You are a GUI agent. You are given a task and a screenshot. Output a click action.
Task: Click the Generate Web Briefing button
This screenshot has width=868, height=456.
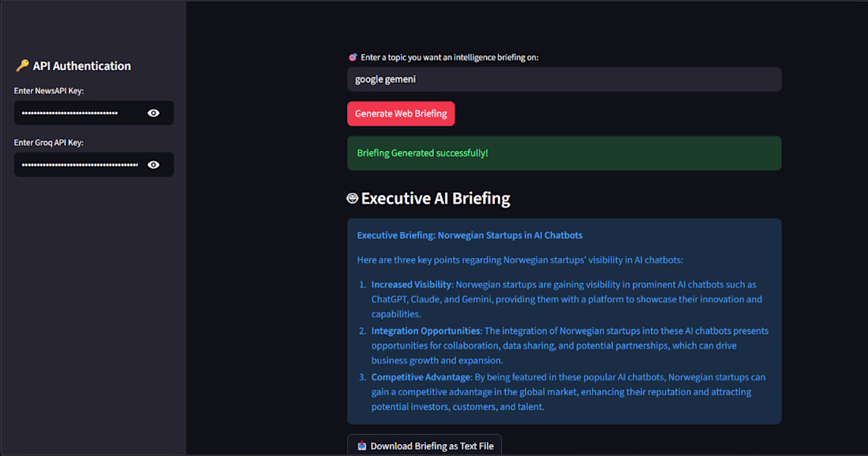pyautogui.click(x=401, y=114)
